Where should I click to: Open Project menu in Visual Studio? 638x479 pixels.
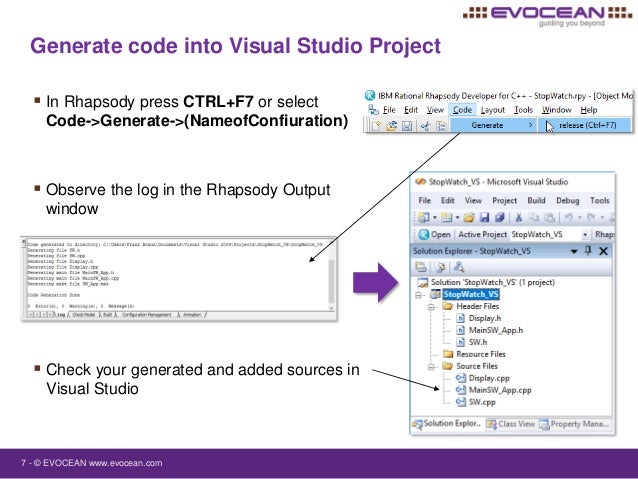click(x=505, y=200)
